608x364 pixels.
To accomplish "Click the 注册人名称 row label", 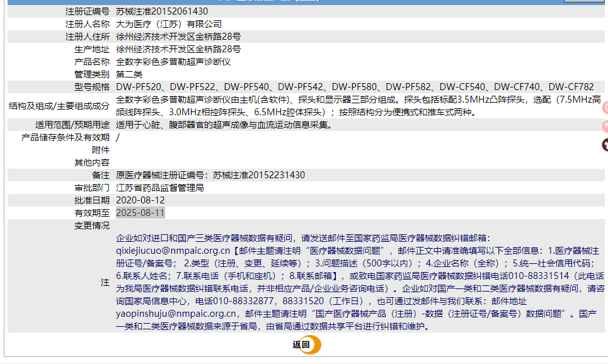I will 88,23.
